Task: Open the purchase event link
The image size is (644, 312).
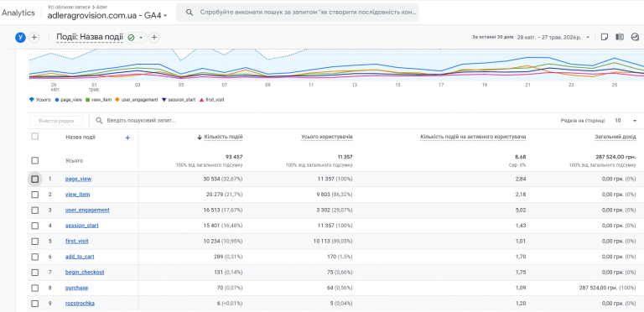Action: pos(77,289)
